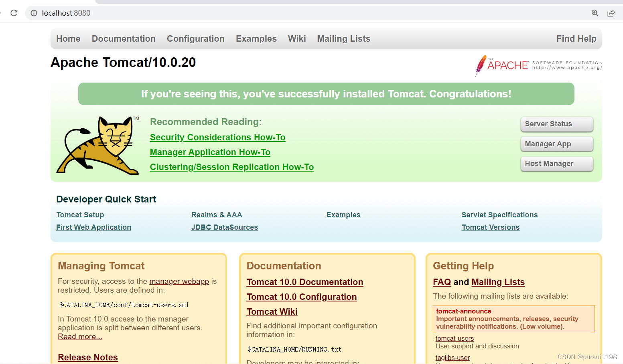Open the Tomcat Wiki link

[272, 312]
